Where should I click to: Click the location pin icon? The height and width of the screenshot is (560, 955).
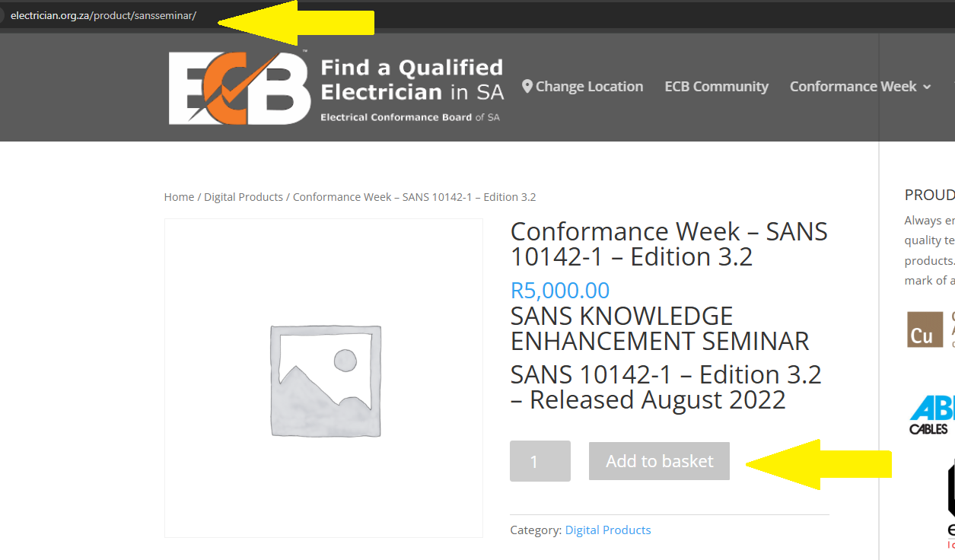click(x=527, y=87)
